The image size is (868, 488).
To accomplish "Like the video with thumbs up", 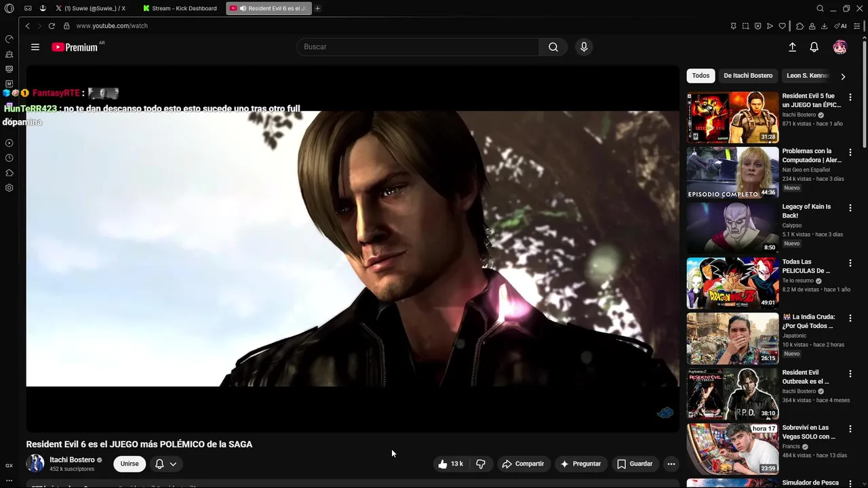I will point(450,464).
